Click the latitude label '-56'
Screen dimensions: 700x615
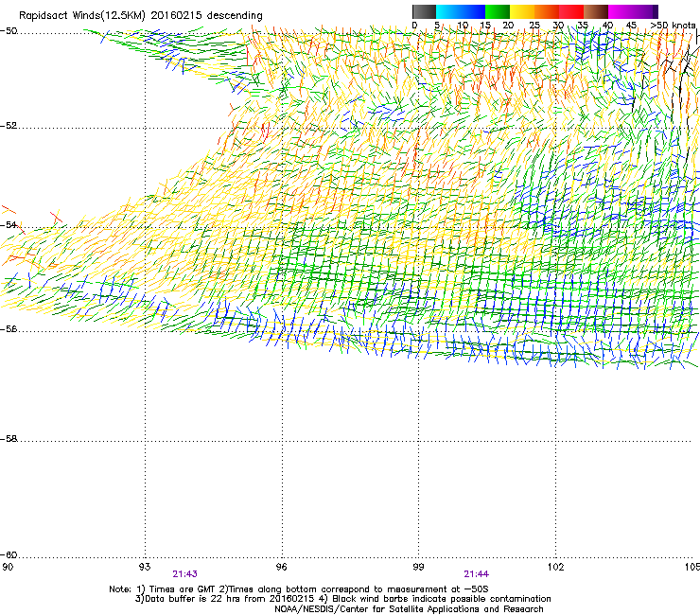pos(9,328)
